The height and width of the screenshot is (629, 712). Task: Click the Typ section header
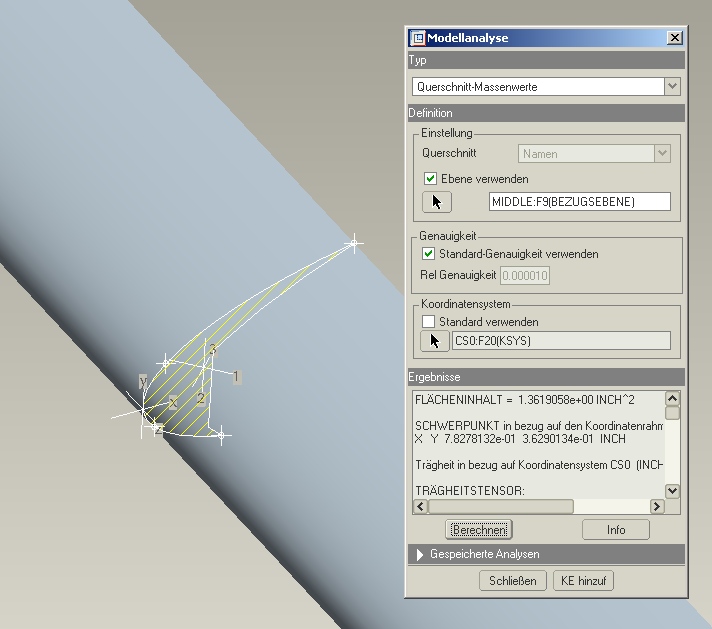pyautogui.click(x=546, y=60)
